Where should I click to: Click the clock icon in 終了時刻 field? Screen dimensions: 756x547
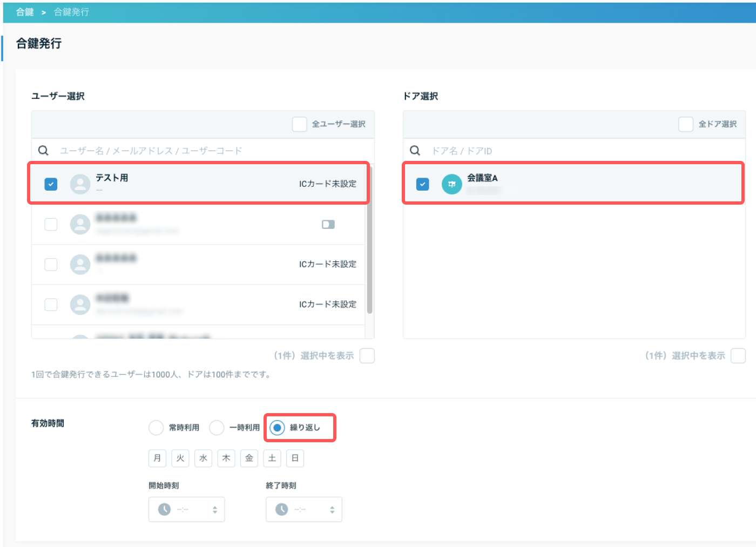click(282, 509)
